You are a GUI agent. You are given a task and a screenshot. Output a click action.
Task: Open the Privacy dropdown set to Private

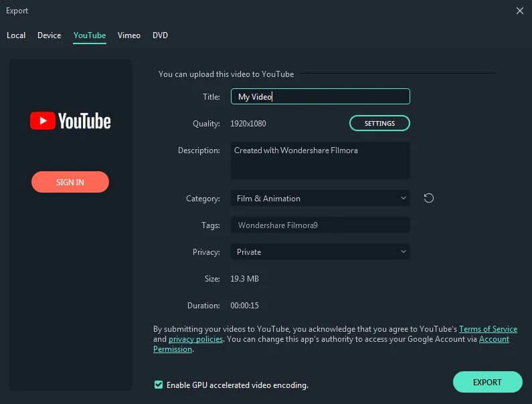click(320, 252)
